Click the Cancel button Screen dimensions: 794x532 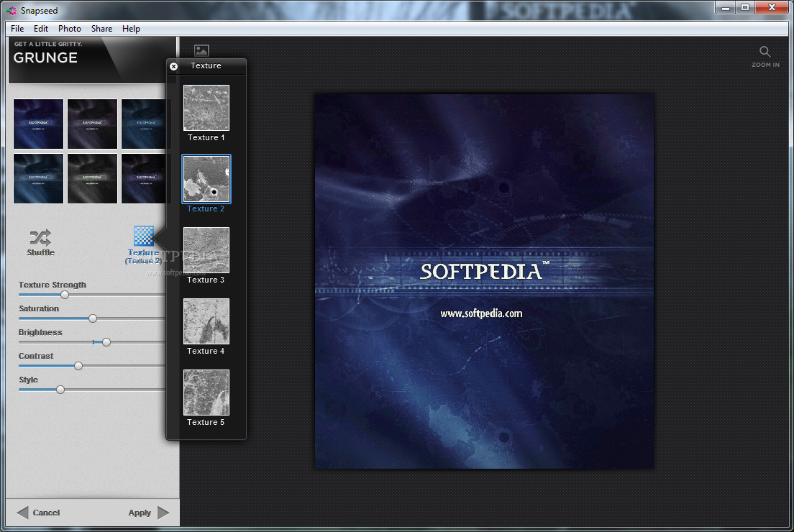coord(39,513)
